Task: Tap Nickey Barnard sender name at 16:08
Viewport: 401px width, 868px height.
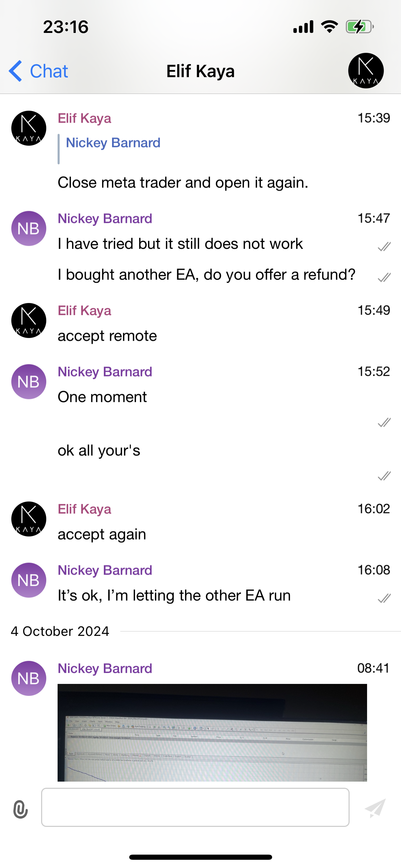Action: pos(105,570)
